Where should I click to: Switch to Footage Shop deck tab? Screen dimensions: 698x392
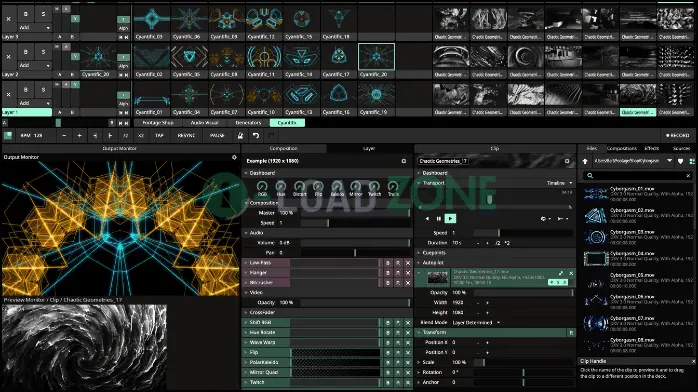[158, 123]
